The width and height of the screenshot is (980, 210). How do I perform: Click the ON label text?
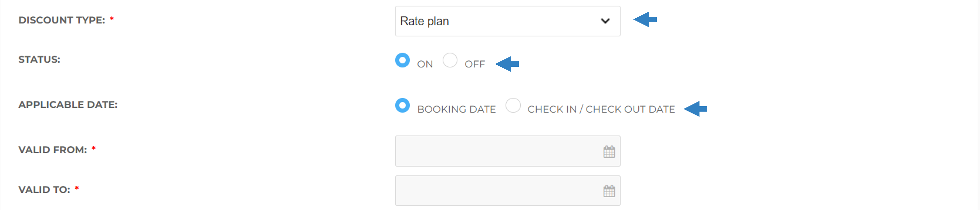pos(425,64)
